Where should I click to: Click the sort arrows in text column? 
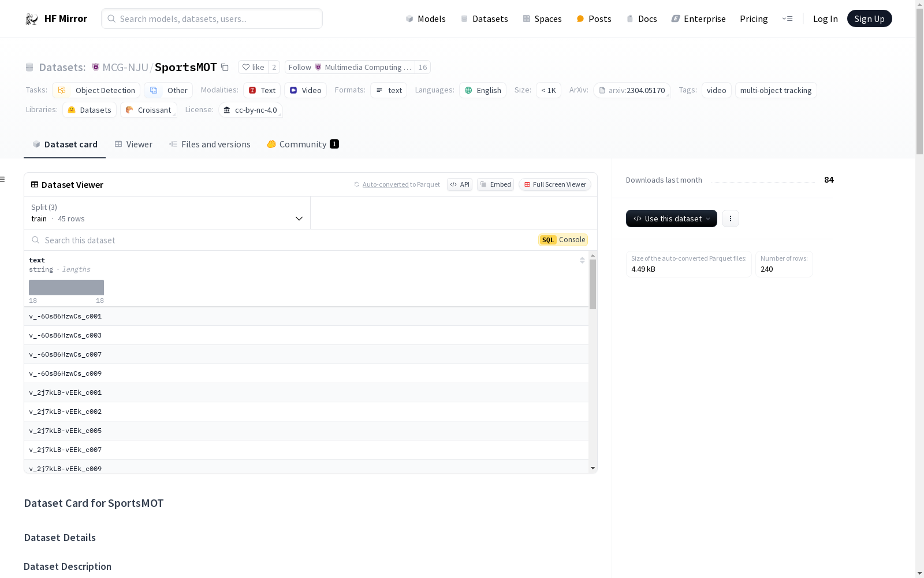click(x=582, y=261)
